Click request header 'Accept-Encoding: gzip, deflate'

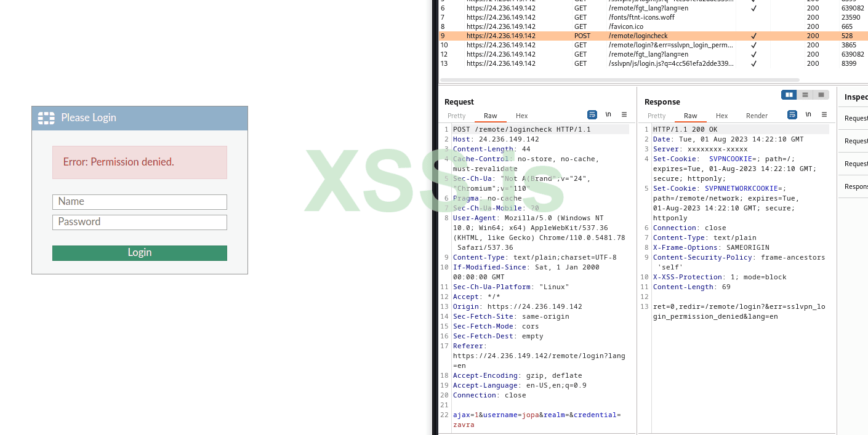[x=517, y=375]
